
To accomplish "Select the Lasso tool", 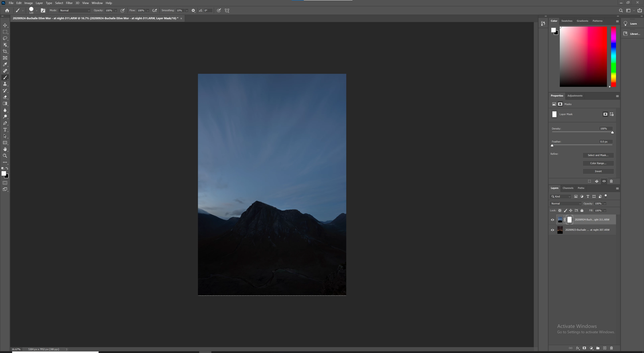I will (5, 38).
